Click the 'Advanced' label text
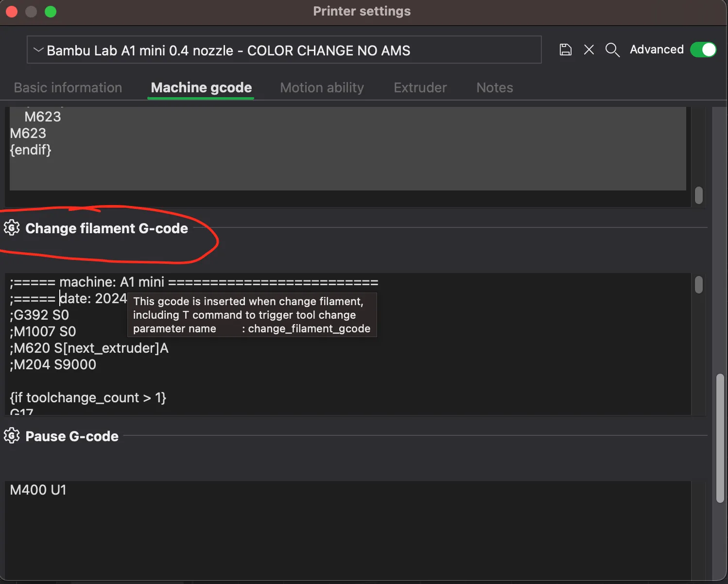Viewport: 728px width, 584px height. coord(657,50)
